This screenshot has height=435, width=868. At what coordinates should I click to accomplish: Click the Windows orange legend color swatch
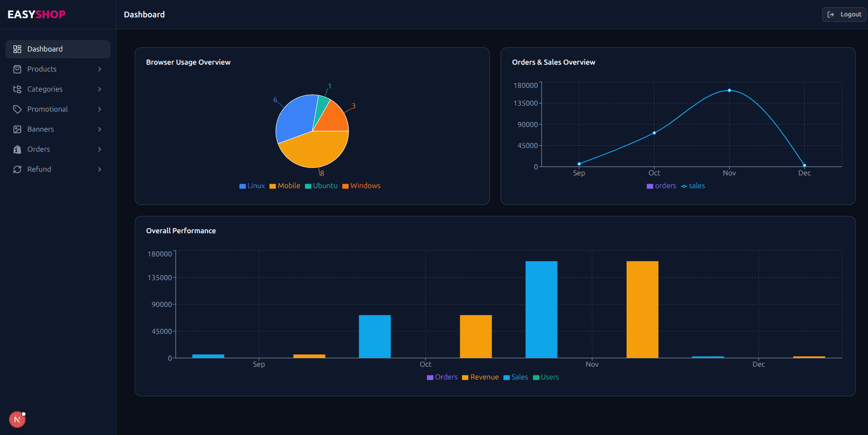point(345,186)
